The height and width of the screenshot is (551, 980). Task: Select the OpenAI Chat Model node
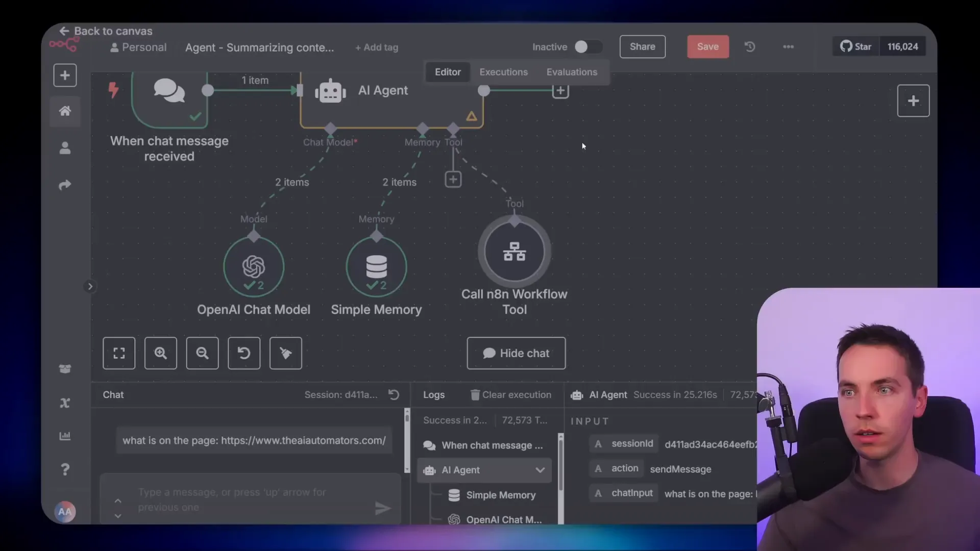point(254,267)
